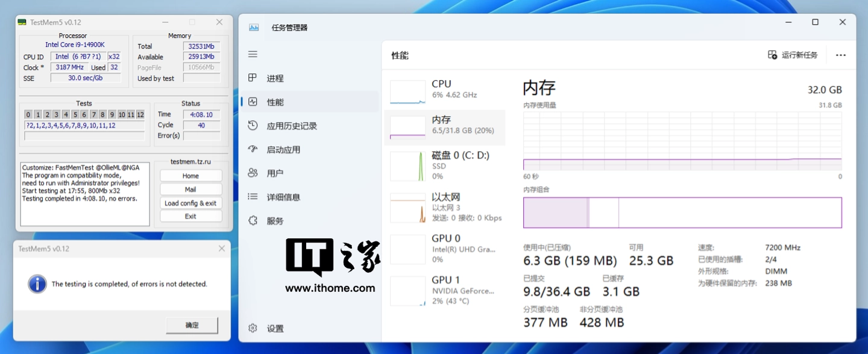Screen dimensions: 868x354
Task: Click Run new task (运行新任务)
Action: (793, 55)
